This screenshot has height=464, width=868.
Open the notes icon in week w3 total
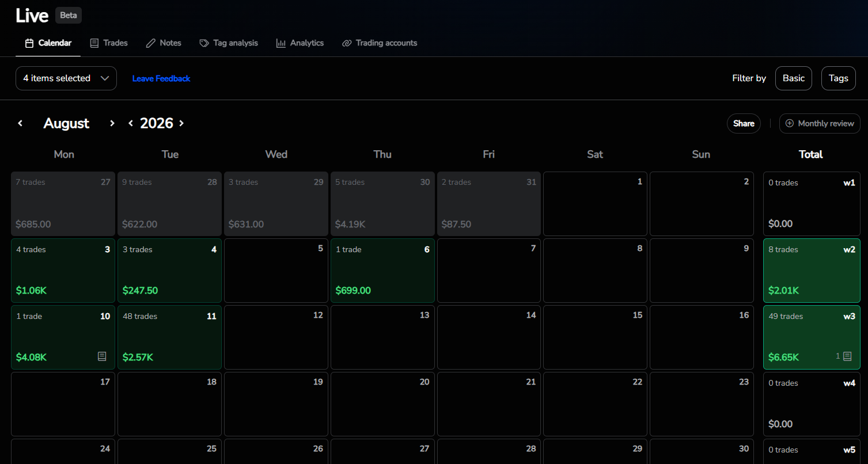[847, 356]
